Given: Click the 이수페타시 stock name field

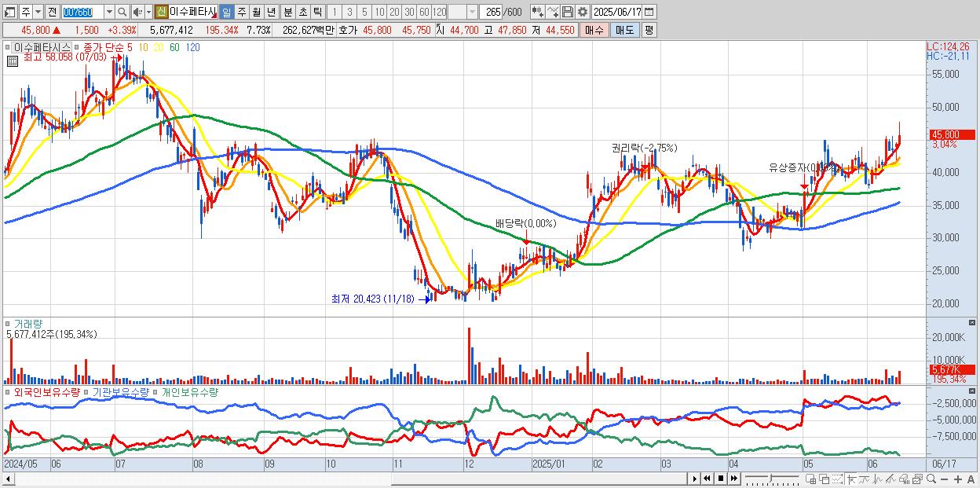Looking at the screenshot, I should [x=193, y=12].
